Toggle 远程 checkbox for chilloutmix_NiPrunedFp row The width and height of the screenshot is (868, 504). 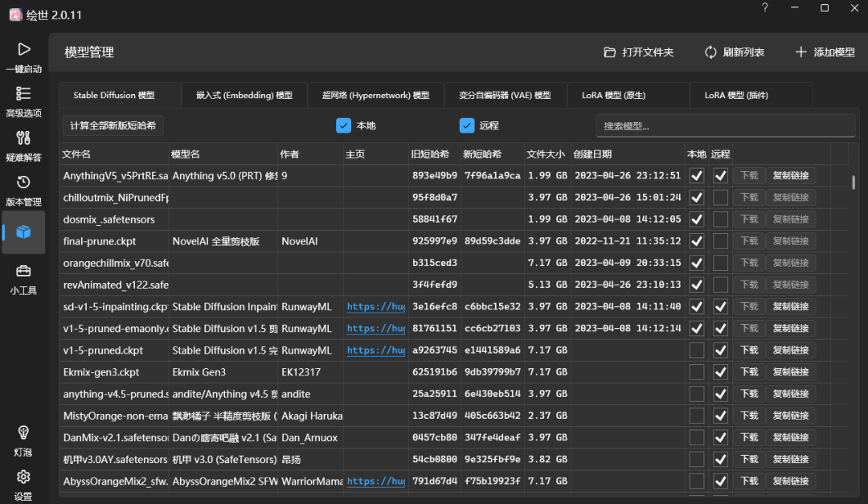tap(720, 197)
